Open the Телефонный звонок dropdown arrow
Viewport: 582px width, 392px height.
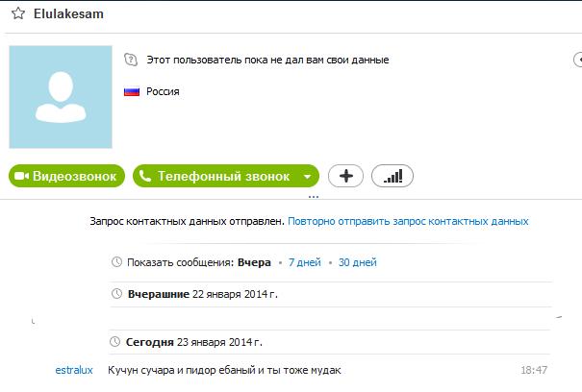coord(307,177)
